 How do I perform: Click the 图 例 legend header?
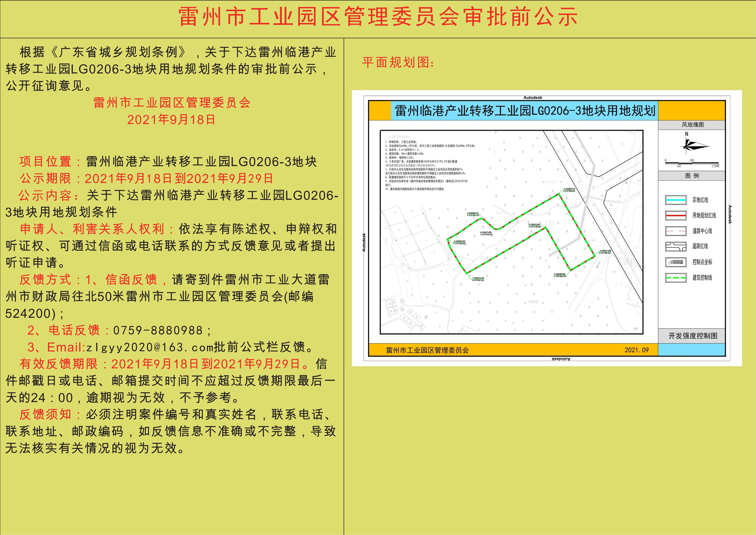coord(692,176)
